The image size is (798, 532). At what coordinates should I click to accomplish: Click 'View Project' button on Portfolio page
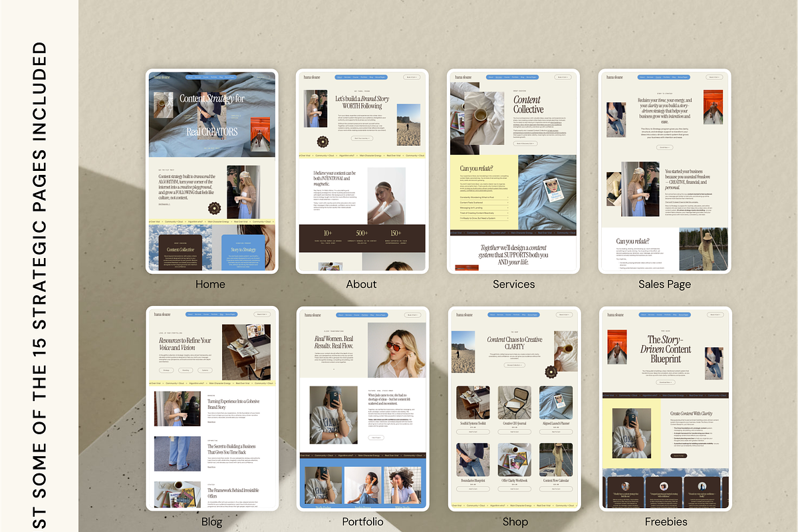pyautogui.click(x=376, y=438)
